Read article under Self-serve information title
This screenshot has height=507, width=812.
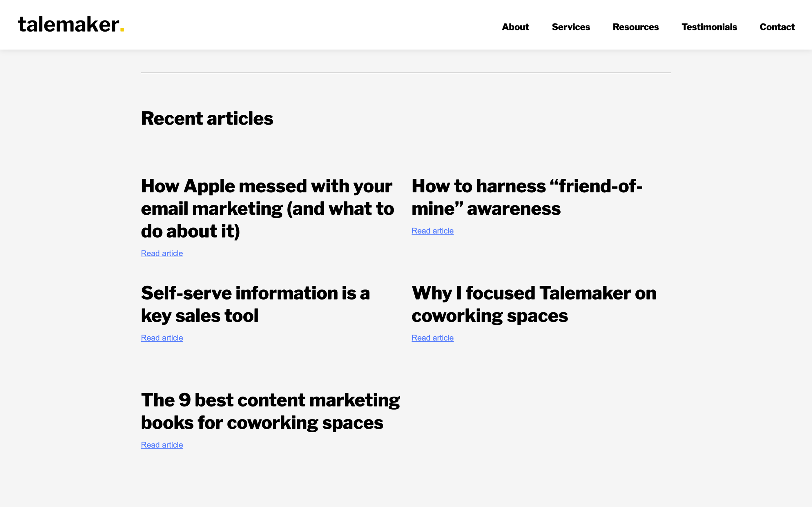pos(162,338)
